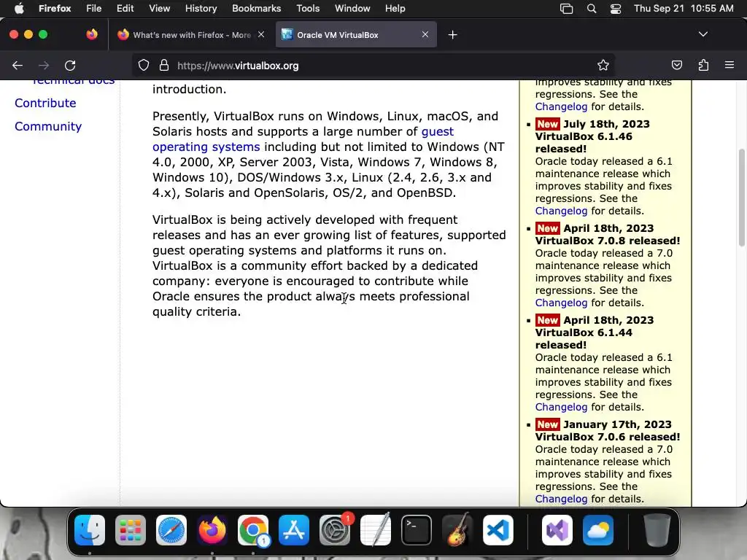This screenshot has height=560, width=747.
Task: Open Spotlight search in menu bar
Action: coord(591,9)
